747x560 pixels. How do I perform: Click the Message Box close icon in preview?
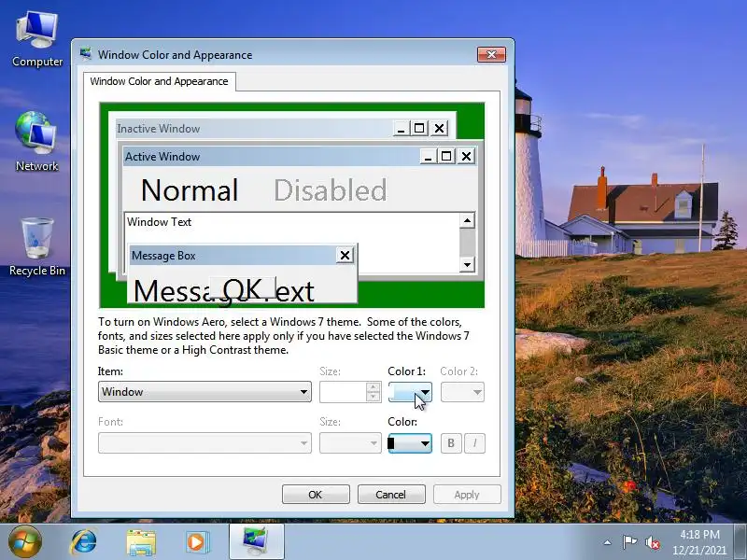click(x=345, y=255)
